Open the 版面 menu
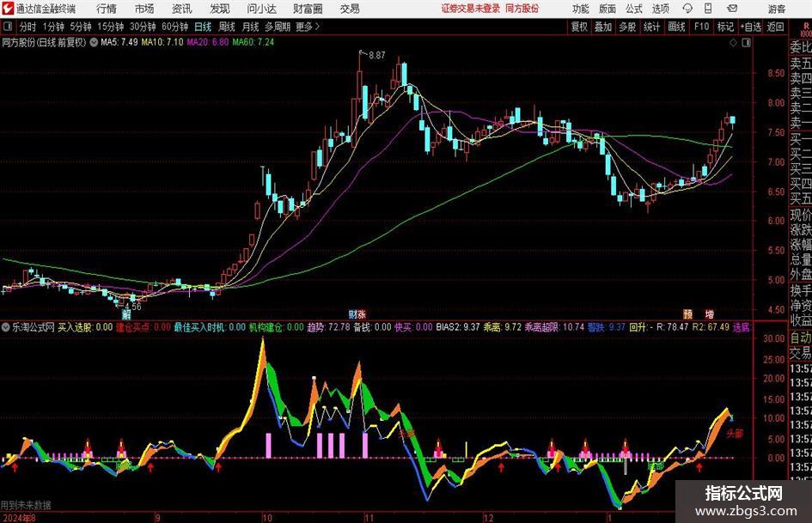Image resolution: width=812 pixels, height=523 pixels. click(607, 9)
